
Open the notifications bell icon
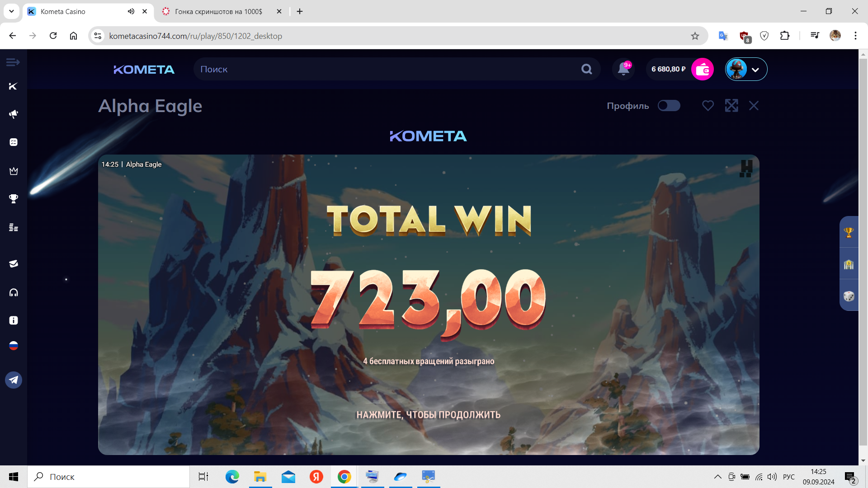tap(623, 69)
